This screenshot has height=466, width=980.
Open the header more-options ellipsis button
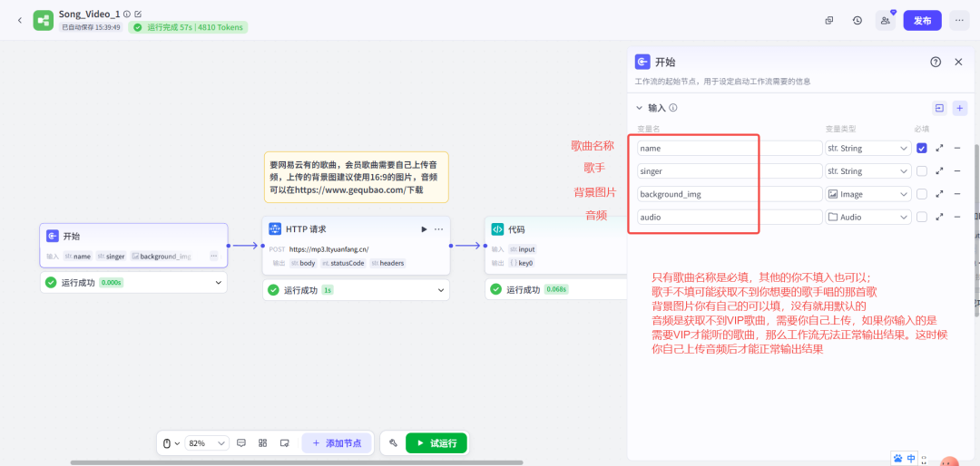[x=959, y=20]
